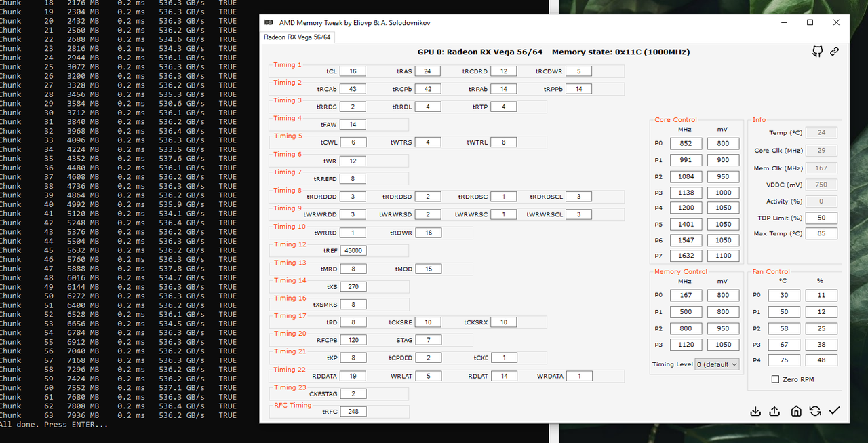Enable the Zero RPM checkbox
Image resolution: width=868 pixels, height=443 pixels.
point(775,379)
